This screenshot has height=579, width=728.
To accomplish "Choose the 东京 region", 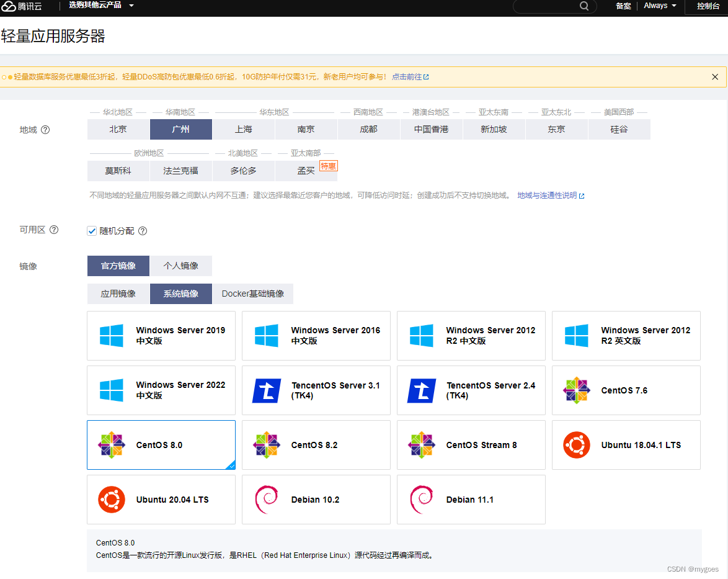I will [x=557, y=129].
